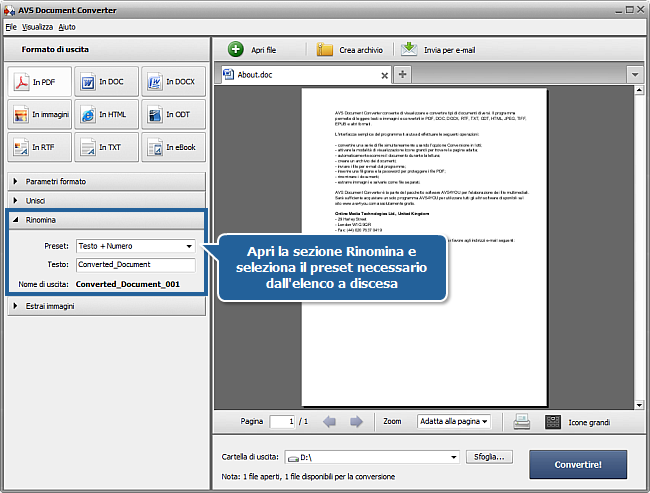Toggle the Icone grandi thumbnail view
650x493 pixels.
click(x=553, y=422)
